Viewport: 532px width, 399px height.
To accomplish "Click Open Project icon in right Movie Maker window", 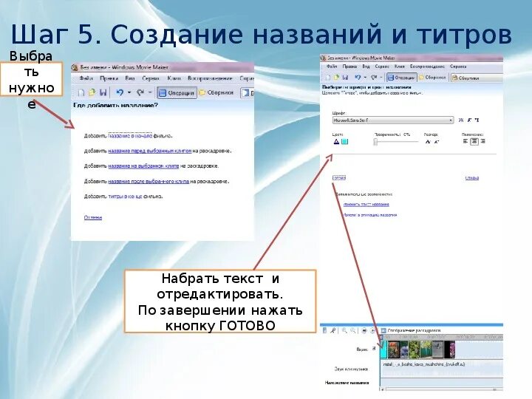I will tap(337, 78).
